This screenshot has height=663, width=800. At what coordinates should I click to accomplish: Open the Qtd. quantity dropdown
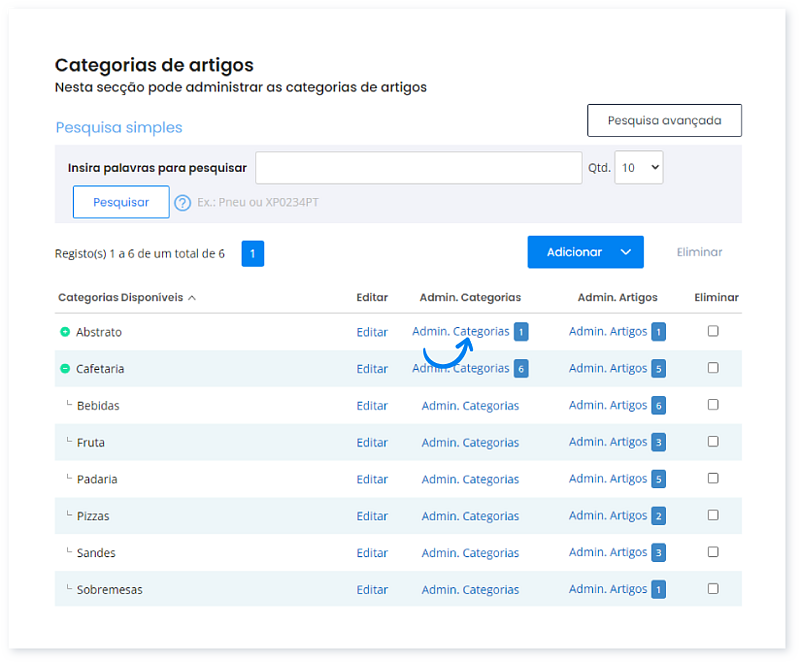(x=638, y=167)
